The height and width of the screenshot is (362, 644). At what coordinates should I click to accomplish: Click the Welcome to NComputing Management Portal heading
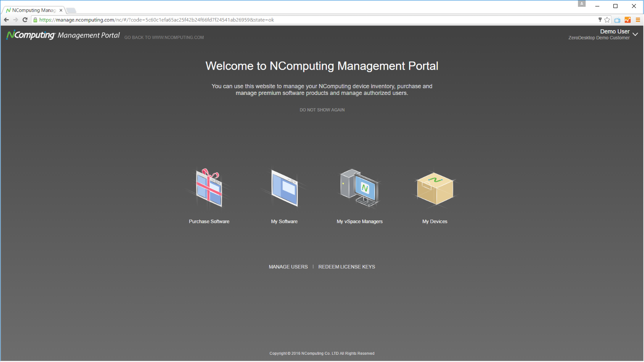pos(322,66)
